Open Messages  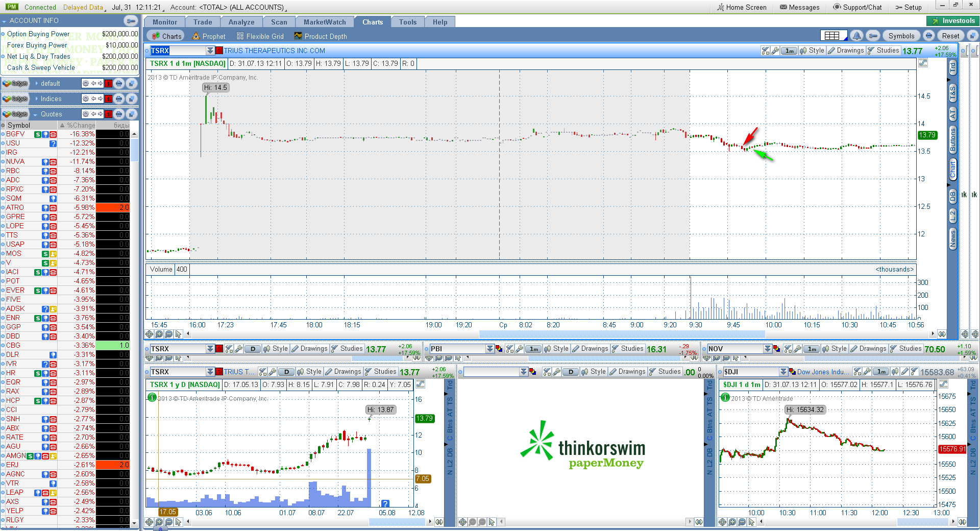(x=800, y=7)
